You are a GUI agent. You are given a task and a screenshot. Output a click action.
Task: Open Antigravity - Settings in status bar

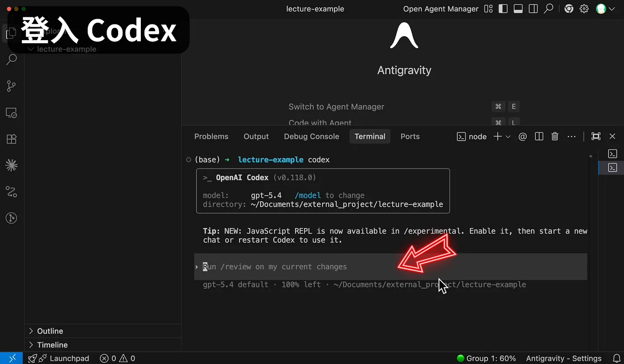point(564,358)
